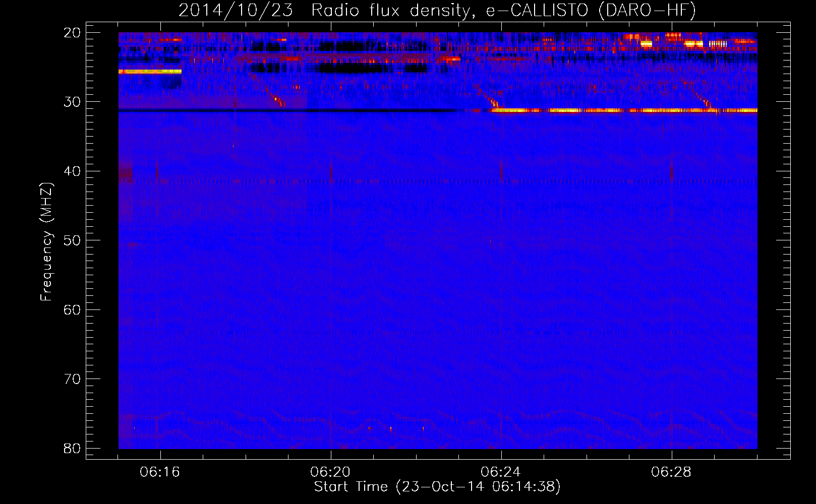Click the 50 frequency tick label

click(72, 240)
